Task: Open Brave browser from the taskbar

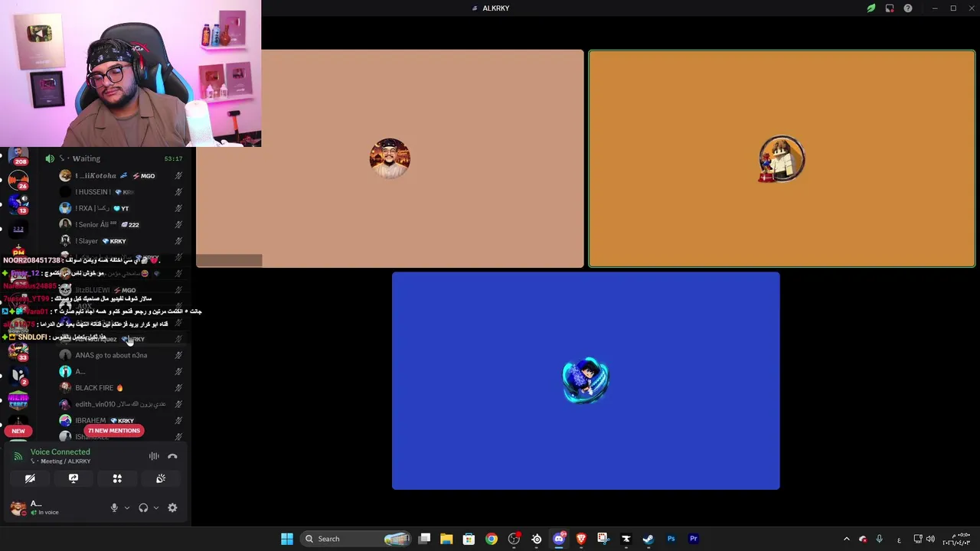Action: click(581, 539)
